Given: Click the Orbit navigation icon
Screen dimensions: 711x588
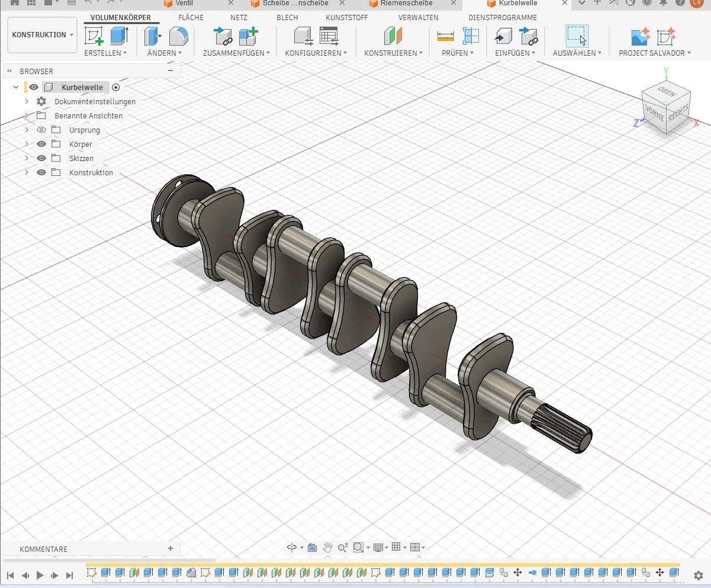Looking at the screenshot, I should [x=292, y=547].
